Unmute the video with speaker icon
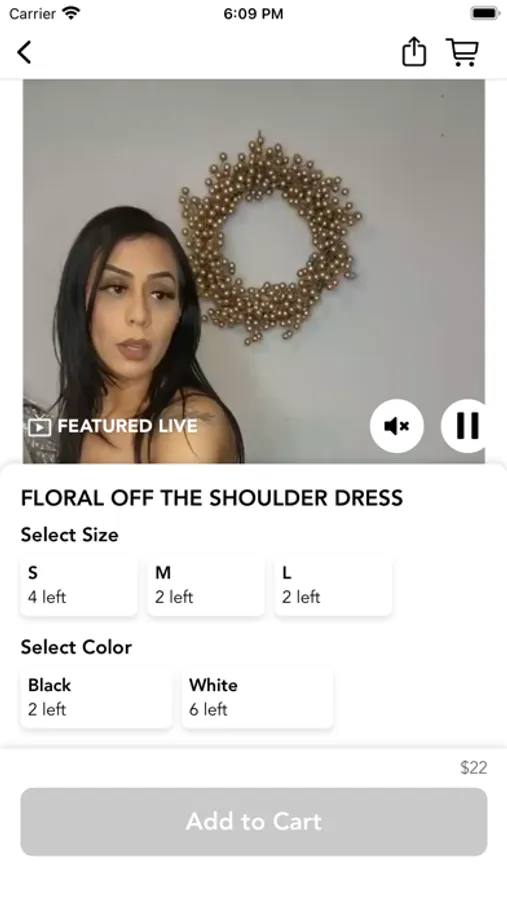Image resolution: width=507 pixels, height=900 pixels. click(x=397, y=426)
